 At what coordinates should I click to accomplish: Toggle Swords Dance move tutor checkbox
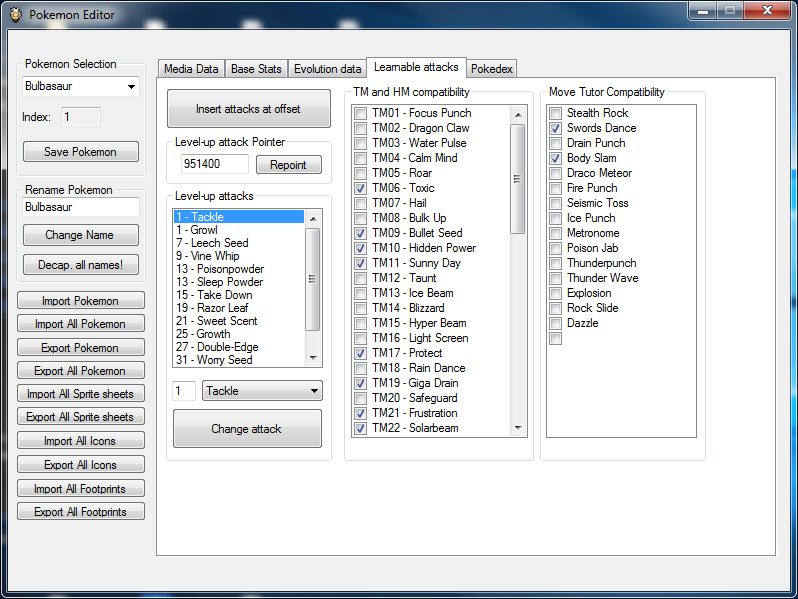click(x=556, y=128)
